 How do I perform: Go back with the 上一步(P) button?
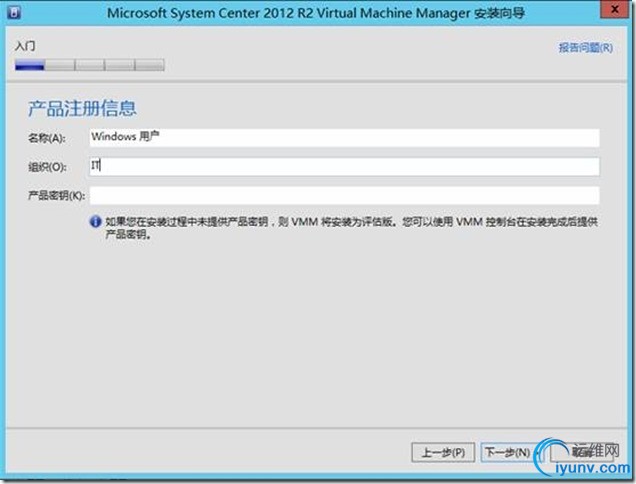point(443,452)
